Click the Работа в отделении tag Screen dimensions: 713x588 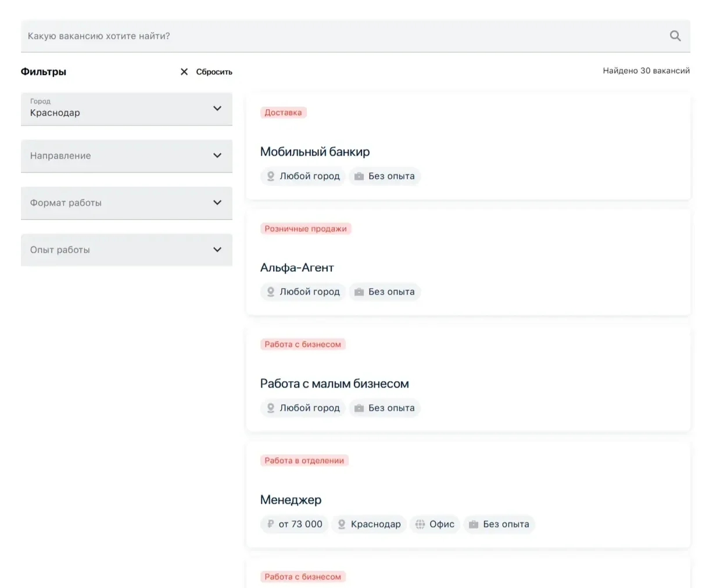click(304, 461)
